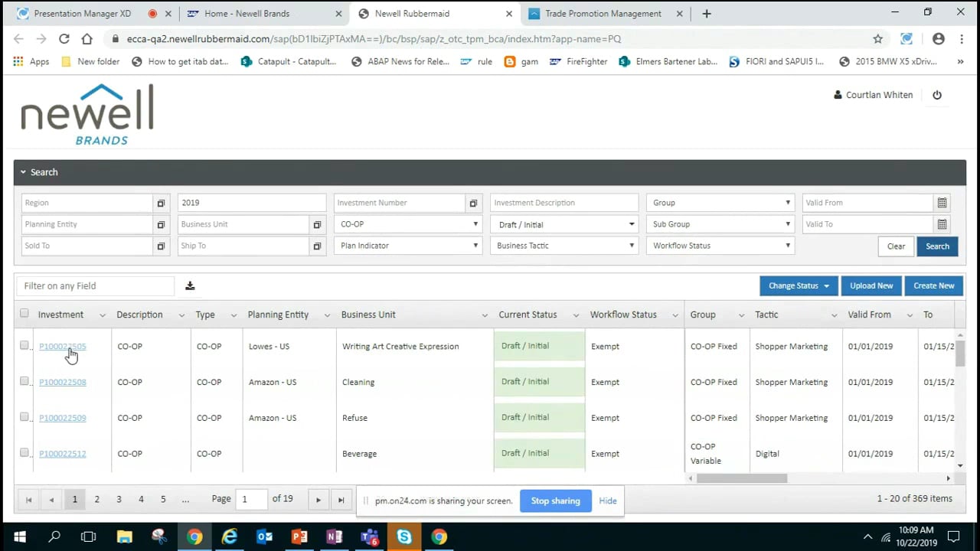Open the Valid To calendar icon
The image size is (980, 551).
coord(942,224)
